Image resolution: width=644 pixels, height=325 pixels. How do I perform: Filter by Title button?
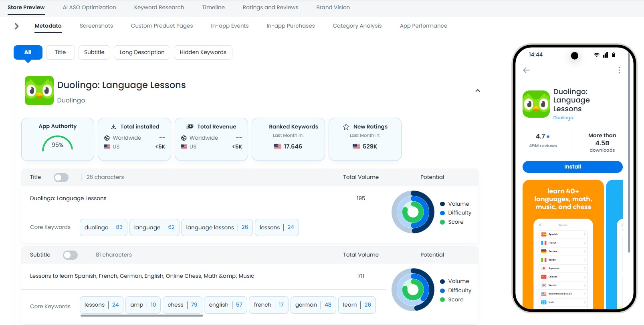61,52
